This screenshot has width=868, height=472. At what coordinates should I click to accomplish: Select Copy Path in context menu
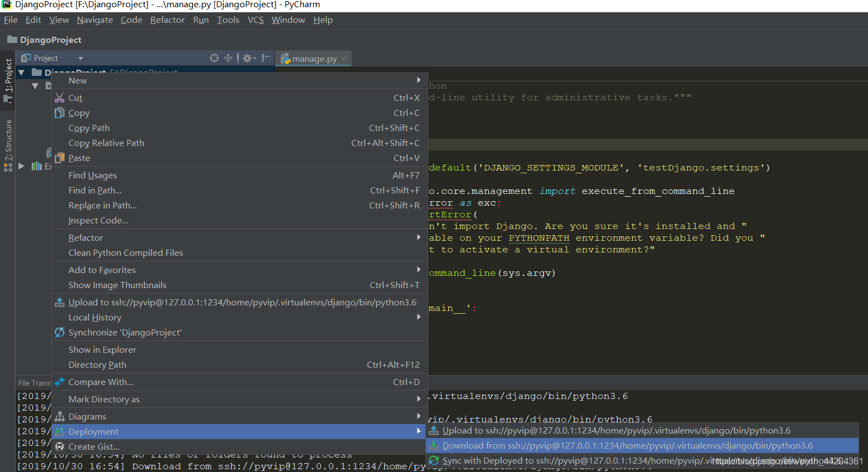pos(239,128)
